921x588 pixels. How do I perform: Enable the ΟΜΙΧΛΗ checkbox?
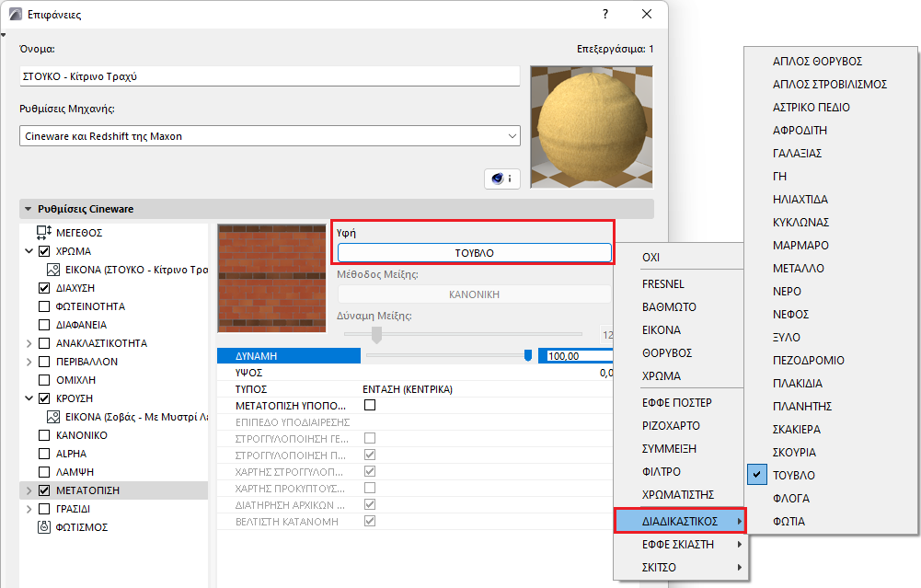(x=44, y=380)
